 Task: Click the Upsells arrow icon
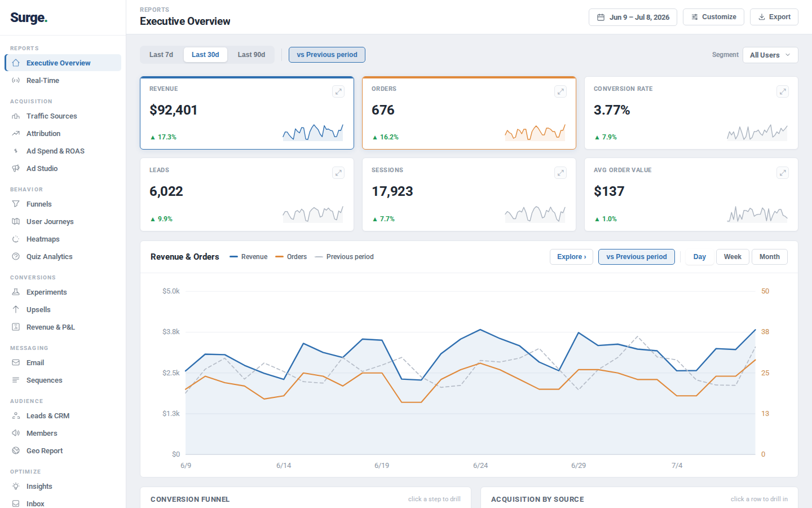[16, 310]
